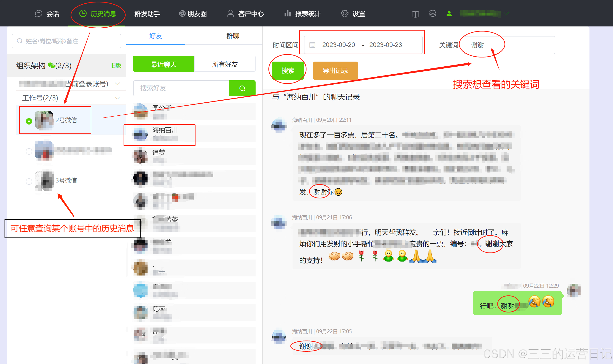Click the 设置 gear icon
The height and width of the screenshot is (364, 613).
(345, 14)
